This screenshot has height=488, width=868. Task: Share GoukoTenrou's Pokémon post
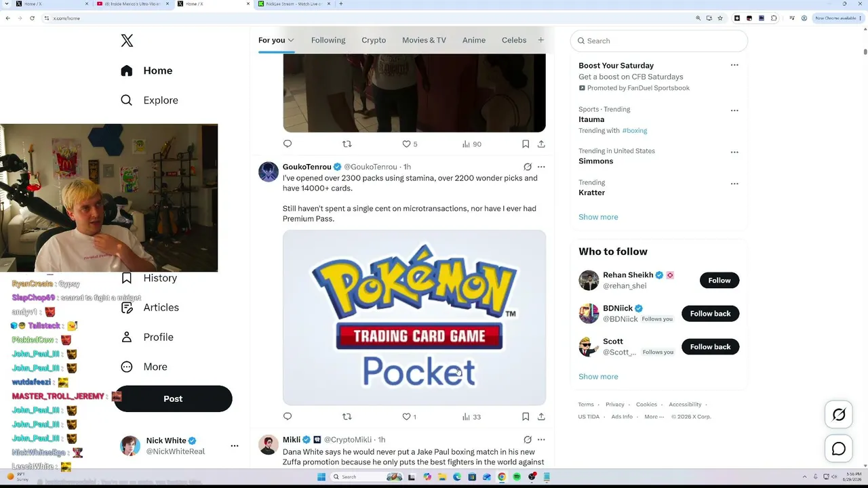pyautogui.click(x=541, y=416)
